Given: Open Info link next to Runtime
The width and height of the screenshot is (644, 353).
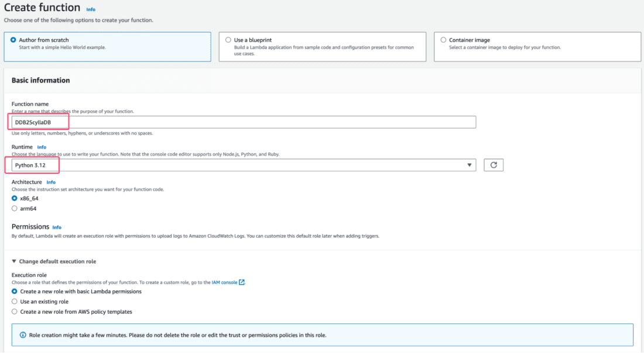Looking at the screenshot, I should tap(42, 147).
